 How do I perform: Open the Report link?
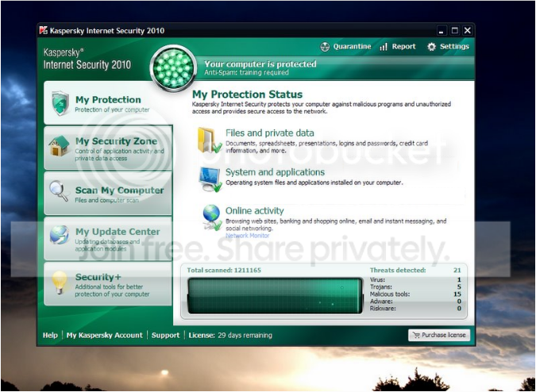pos(403,47)
